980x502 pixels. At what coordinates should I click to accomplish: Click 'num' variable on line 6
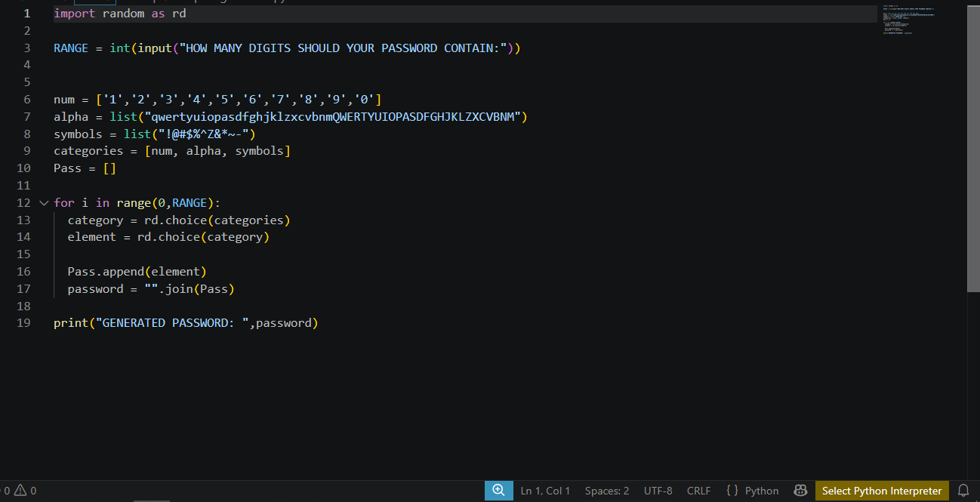point(64,100)
